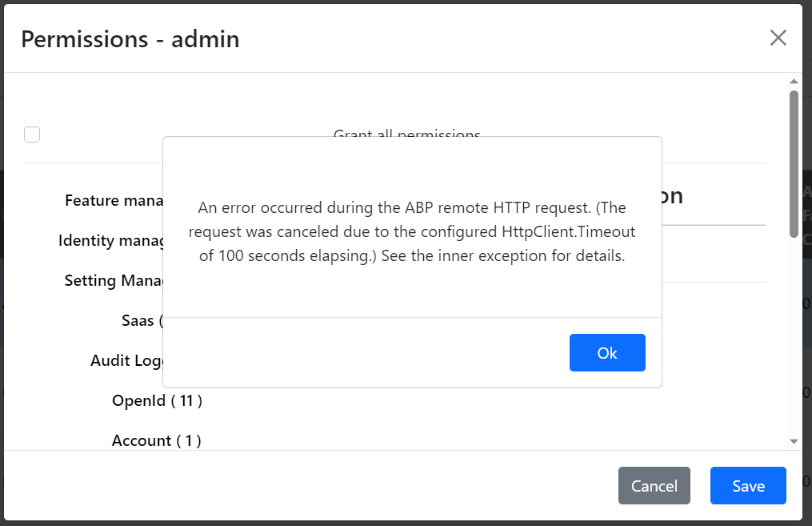The image size is (812, 526).
Task: Click the Grant all permissions label text
Action: pyautogui.click(x=406, y=133)
